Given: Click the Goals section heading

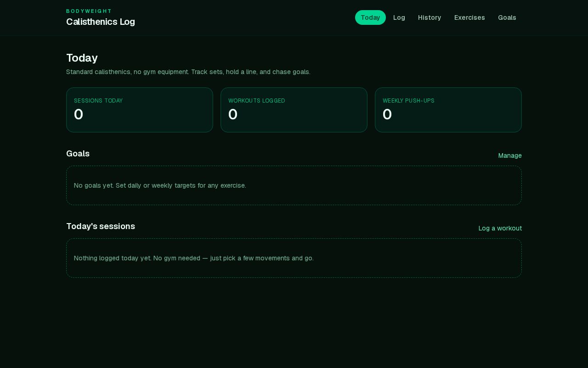Looking at the screenshot, I should [x=78, y=154].
